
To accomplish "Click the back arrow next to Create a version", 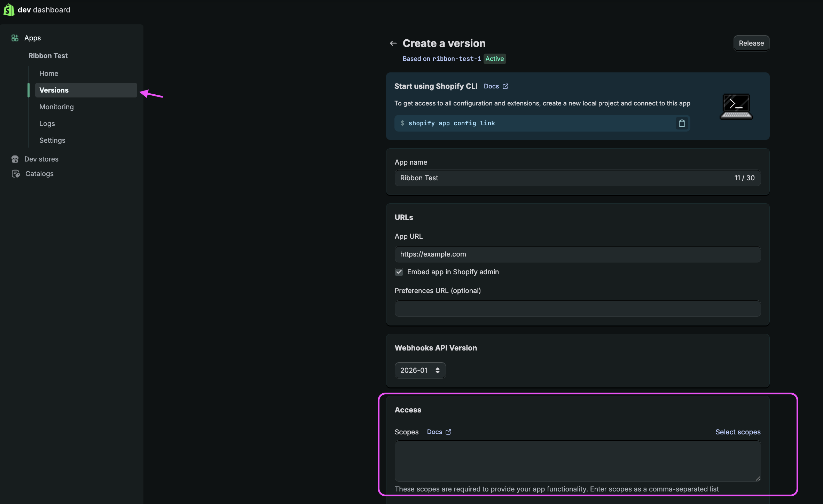I will (x=393, y=43).
